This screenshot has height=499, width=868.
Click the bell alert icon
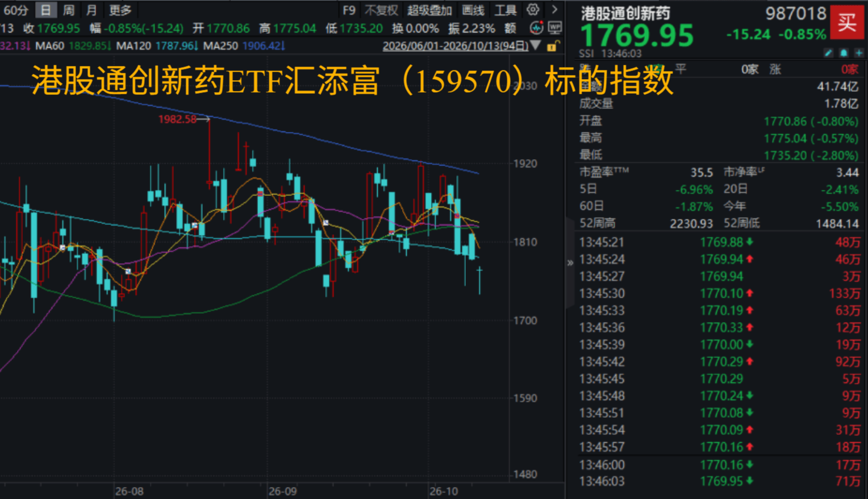844,53
